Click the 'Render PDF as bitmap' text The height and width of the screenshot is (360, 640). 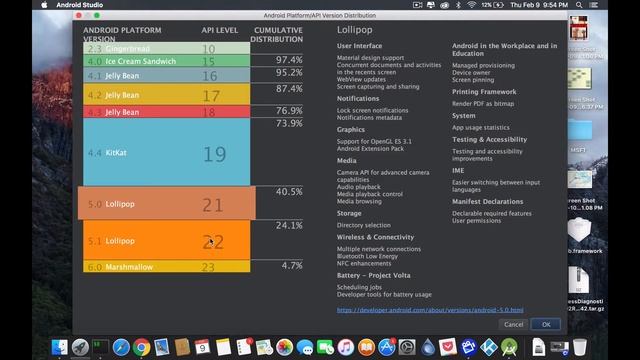[x=483, y=104]
